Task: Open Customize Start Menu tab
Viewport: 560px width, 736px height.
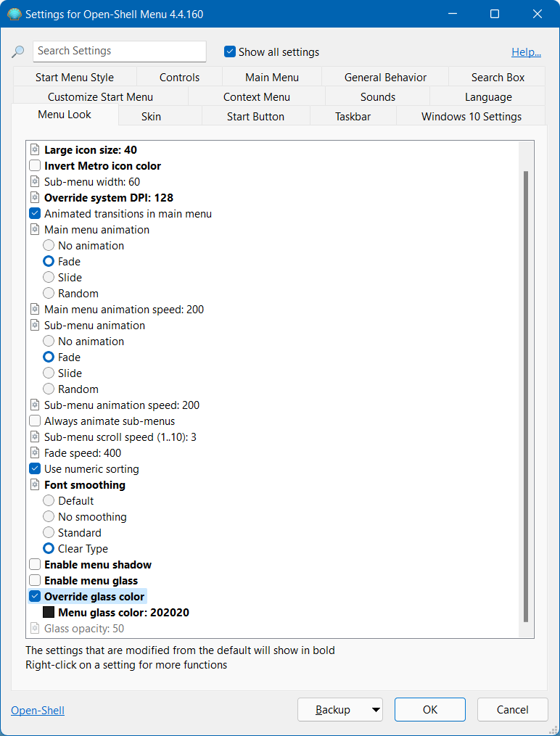Action: click(100, 97)
